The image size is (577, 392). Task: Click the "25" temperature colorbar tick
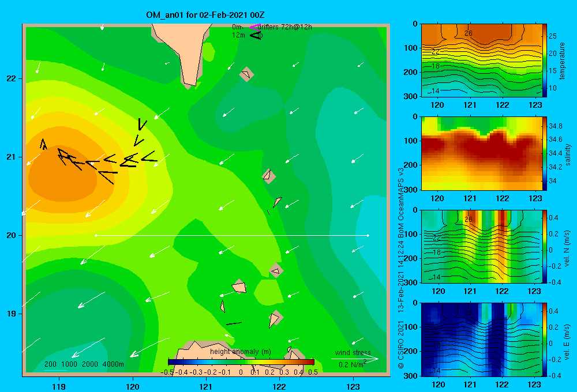pos(553,36)
